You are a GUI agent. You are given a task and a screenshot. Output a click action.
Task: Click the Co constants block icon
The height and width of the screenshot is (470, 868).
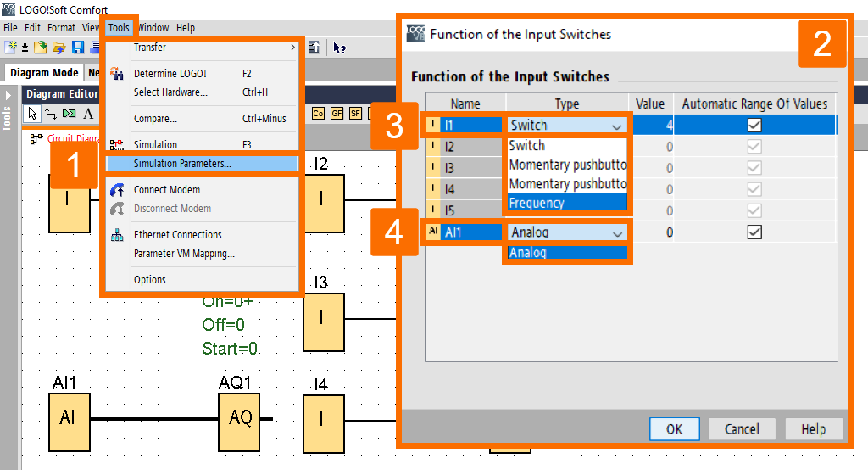coord(319,114)
